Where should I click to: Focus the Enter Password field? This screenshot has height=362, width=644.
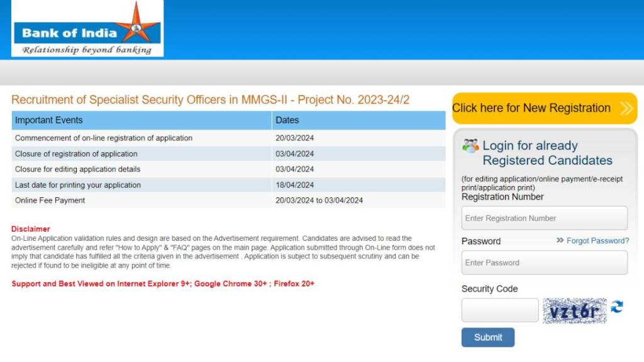pyautogui.click(x=544, y=263)
